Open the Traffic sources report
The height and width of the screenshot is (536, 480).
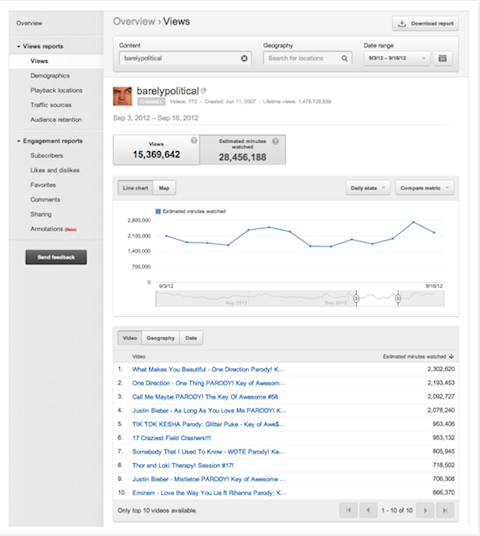pyautogui.click(x=51, y=105)
